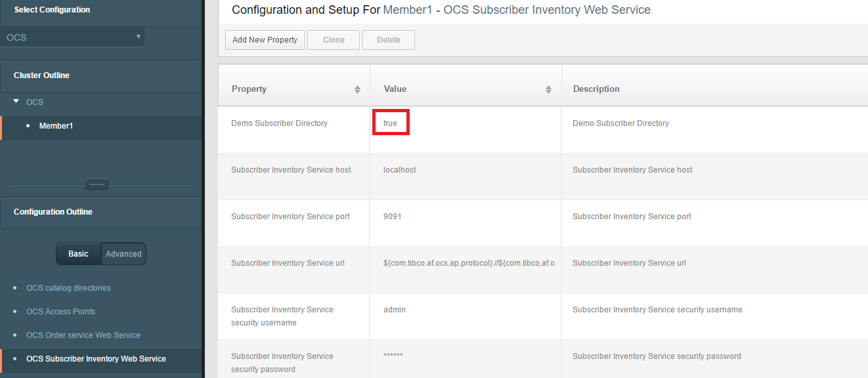Sort table by Value column arrows

coord(548,89)
